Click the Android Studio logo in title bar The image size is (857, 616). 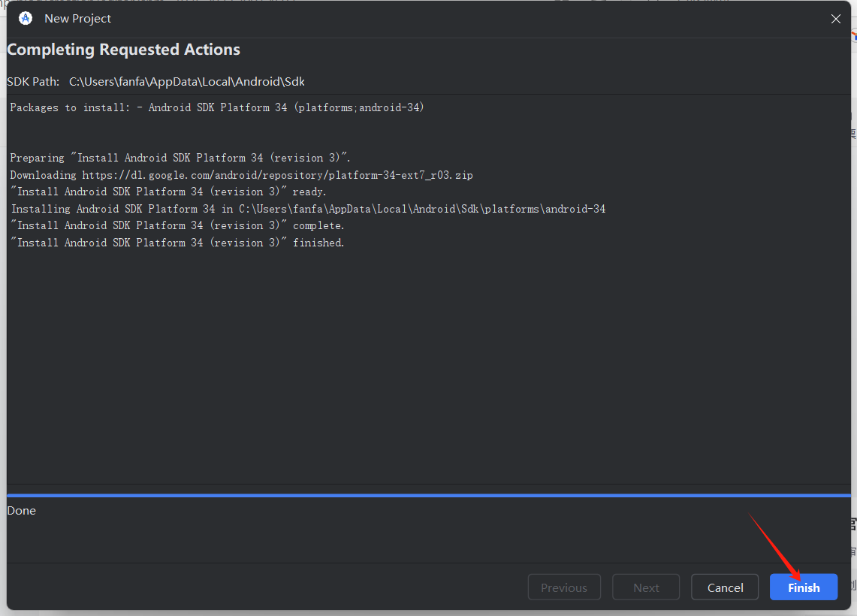(x=26, y=19)
